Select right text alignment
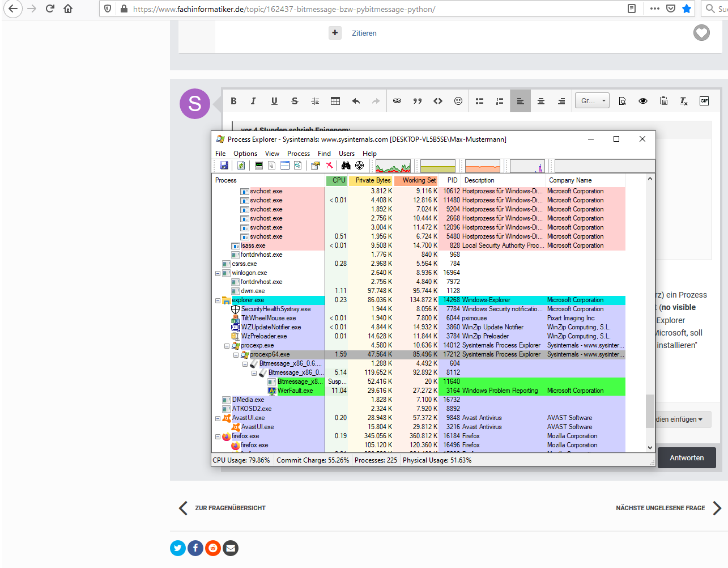Viewport: 728px width, 568px height. click(x=561, y=101)
